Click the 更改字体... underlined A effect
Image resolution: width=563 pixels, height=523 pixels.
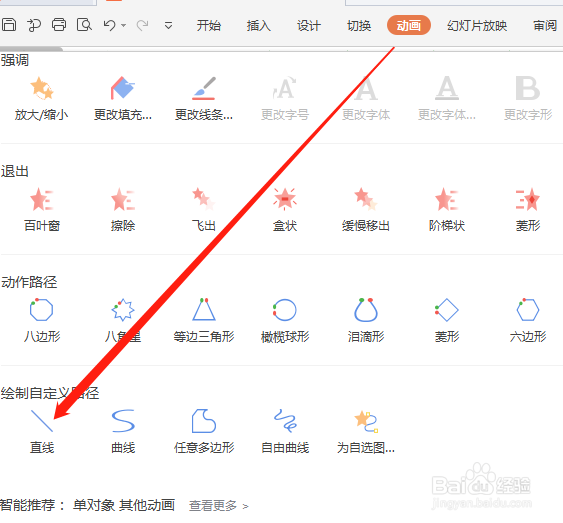coord(447,98)
